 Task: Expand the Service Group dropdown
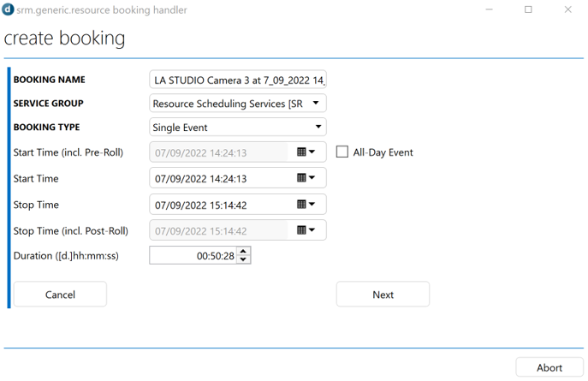point(316,103)
